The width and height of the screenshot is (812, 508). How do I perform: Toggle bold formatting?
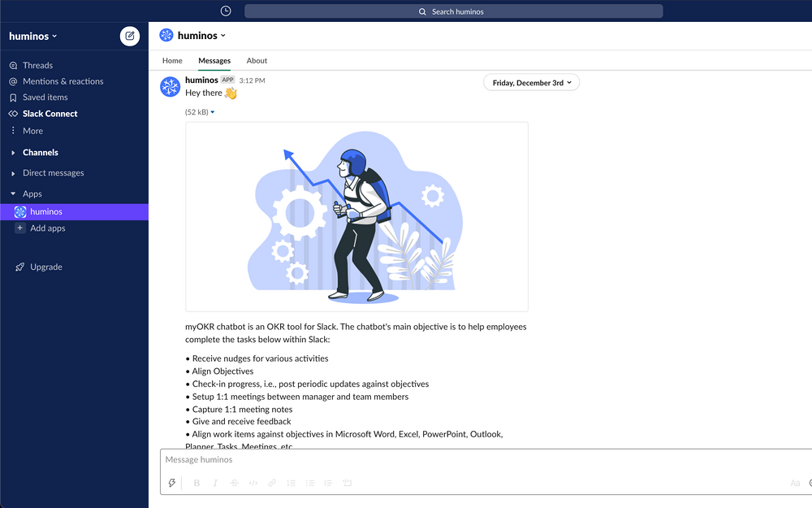(x=197, y=483)
